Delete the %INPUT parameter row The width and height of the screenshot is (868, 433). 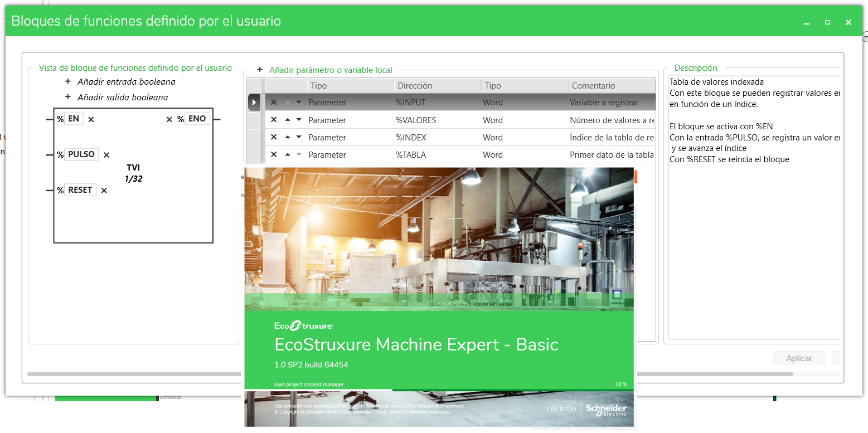273,103
